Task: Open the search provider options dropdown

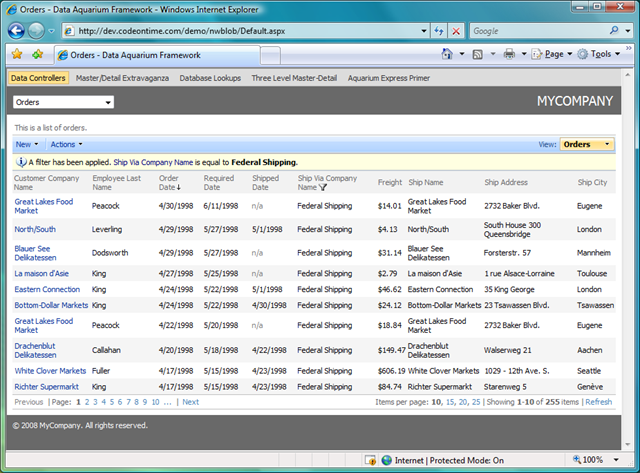Action: (x=628, y=31)
